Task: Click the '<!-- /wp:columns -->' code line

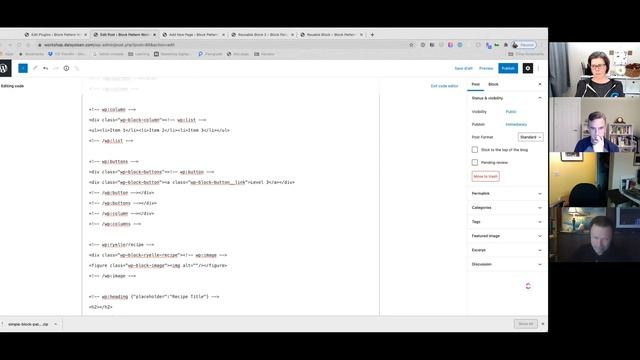Action: 115,224
